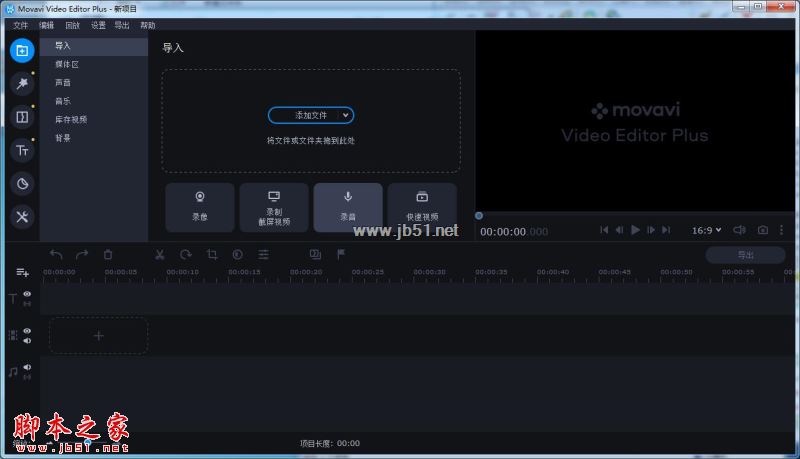Open the Stickers clock-shaped tab
Viewport: 800px width, 459px height.
point(22,184)
